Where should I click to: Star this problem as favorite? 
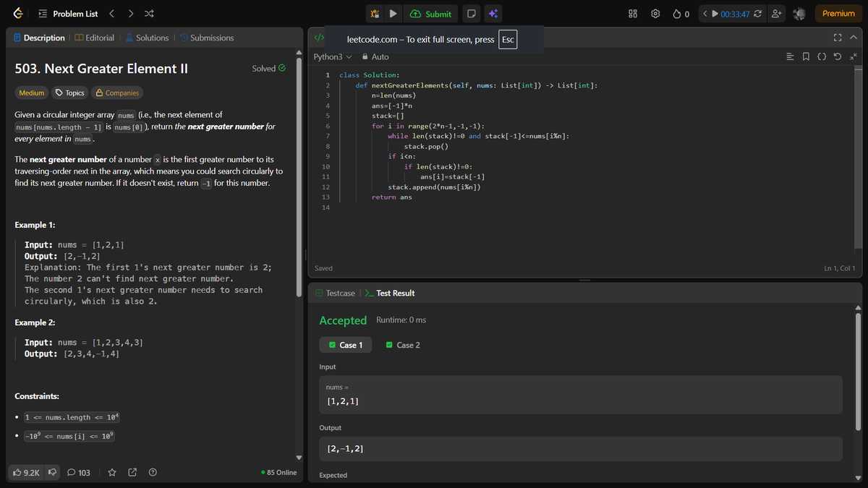click(x=112, y=473)
